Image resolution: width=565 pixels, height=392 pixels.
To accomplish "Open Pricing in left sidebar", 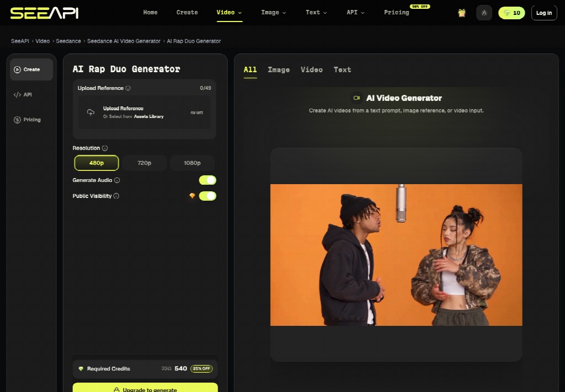I will tap(31, 120).
